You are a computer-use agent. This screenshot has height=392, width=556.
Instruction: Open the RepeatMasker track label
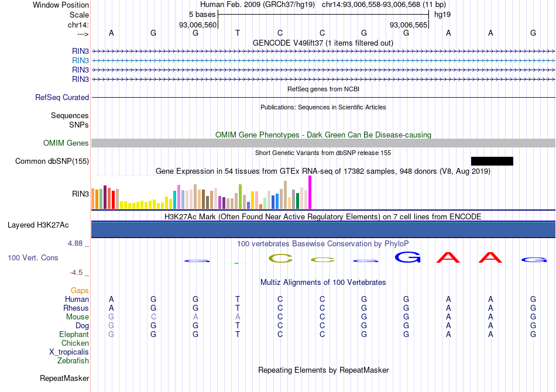coord(64,379)
